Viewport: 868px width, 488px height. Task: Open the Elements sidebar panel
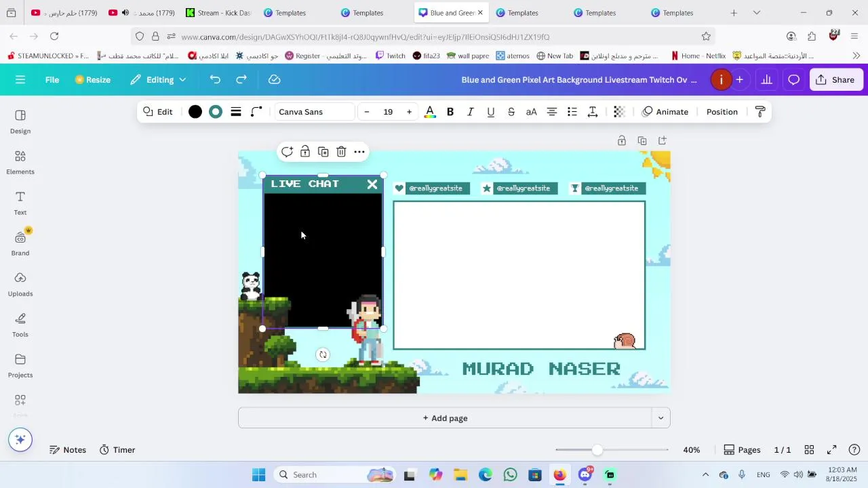point(20,163)
